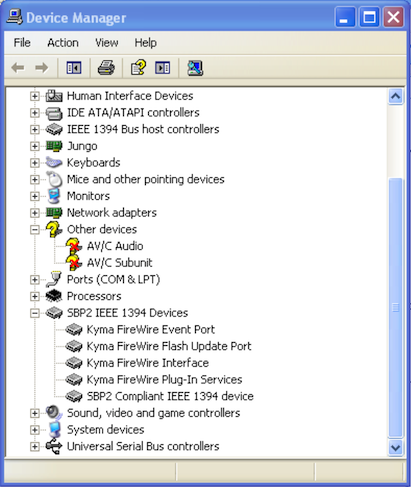
Task: Click the Print toolbar icon
Action: tap(106, 68)
